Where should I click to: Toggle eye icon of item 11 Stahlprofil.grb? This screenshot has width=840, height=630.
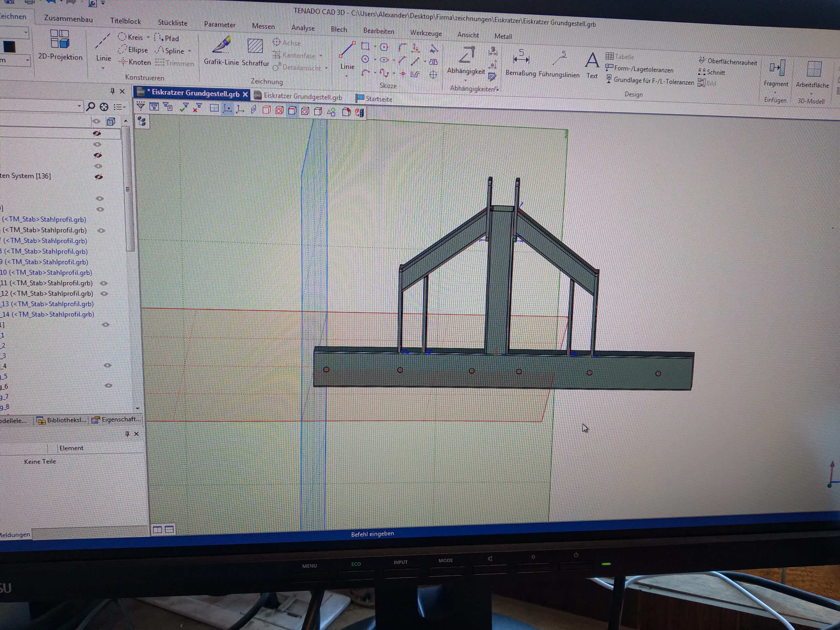tap(104, 283)
